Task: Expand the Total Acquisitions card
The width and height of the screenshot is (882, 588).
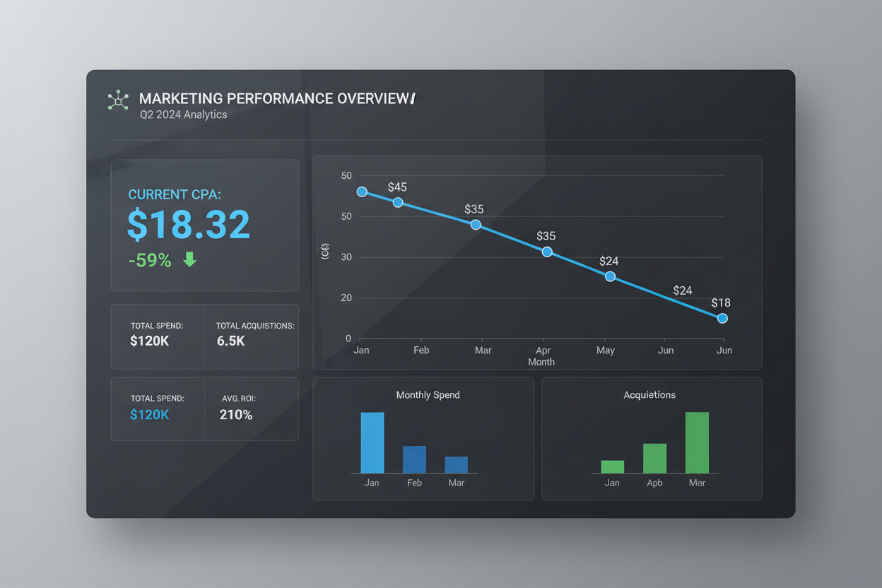Action: pyautogui.click(x=254, y=336)
